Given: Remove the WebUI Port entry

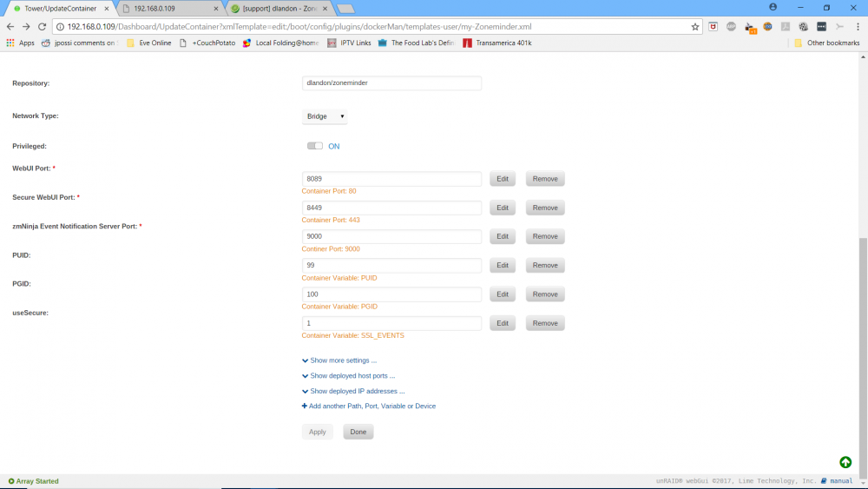Looking at the screenshot, I should click(x=545, y=179).
